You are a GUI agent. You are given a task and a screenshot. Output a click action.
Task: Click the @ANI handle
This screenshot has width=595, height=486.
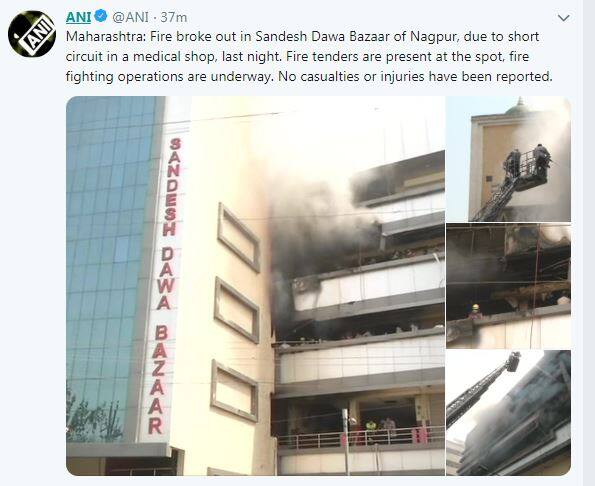131,17
